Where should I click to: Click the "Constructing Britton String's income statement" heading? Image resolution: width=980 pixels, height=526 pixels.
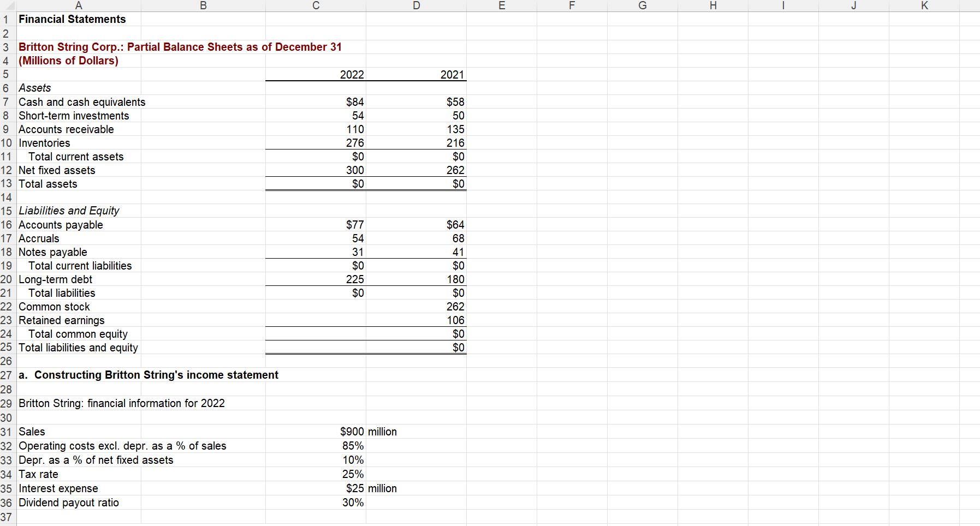click(156, 375)
